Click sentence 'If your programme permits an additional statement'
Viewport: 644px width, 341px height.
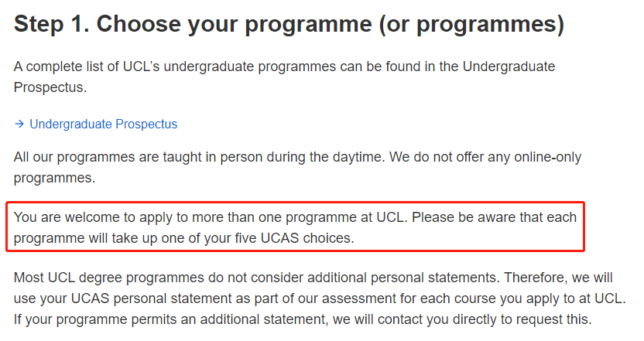[303, 319]
